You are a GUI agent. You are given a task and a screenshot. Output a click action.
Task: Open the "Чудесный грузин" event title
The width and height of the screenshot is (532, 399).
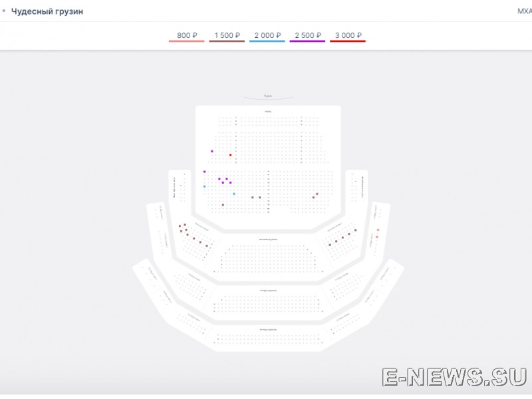(x=47, y=11)
